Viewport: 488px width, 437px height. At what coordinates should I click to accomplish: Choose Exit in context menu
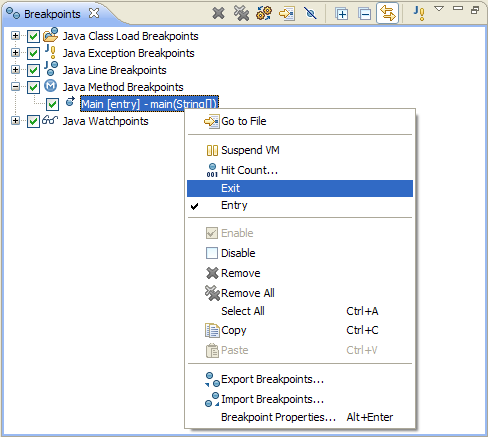pyautogui.click(x=300, y=188)
